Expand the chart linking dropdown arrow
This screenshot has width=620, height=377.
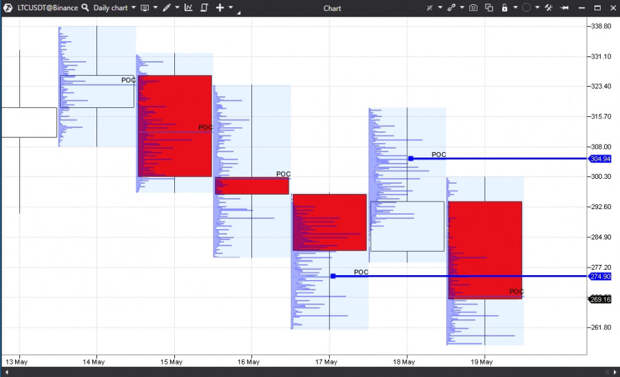(x=462, y=8)
